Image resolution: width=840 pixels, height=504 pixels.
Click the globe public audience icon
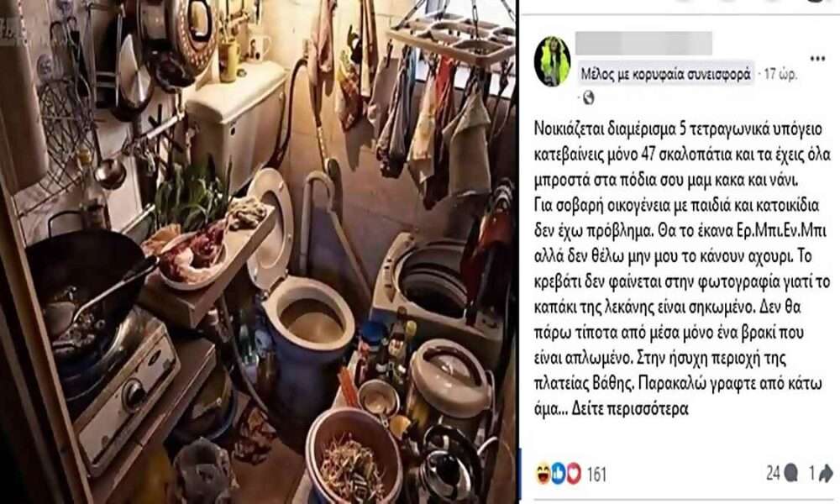coord(588,98)
